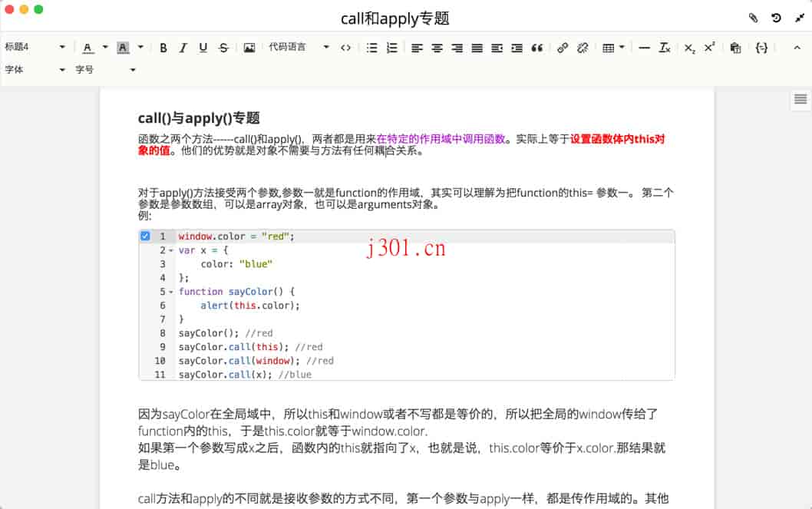Image resolution: width=812 pixels, height=509 pixels.
Task: Click the highlight color swatch
Action: (123, 47)
